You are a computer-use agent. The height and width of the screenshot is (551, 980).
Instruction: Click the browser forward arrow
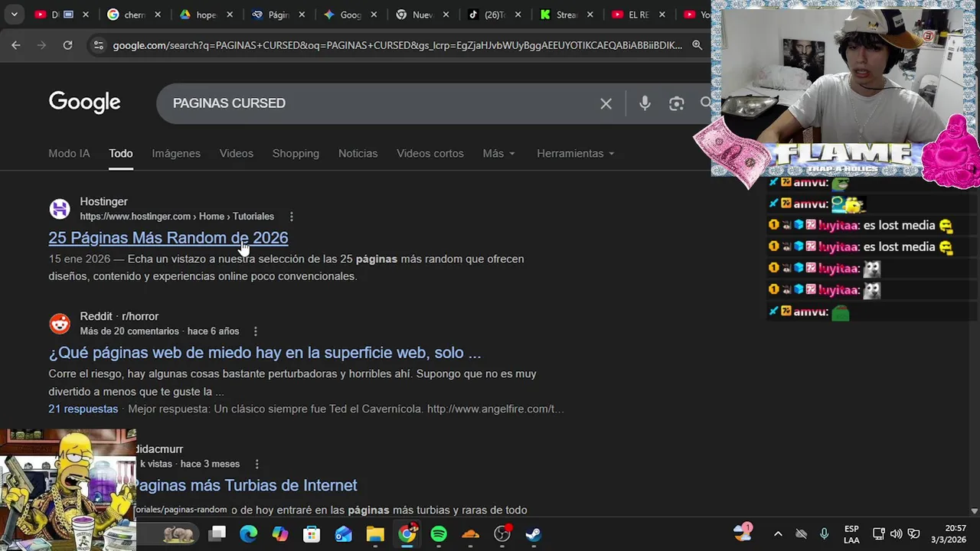(42, 45)
